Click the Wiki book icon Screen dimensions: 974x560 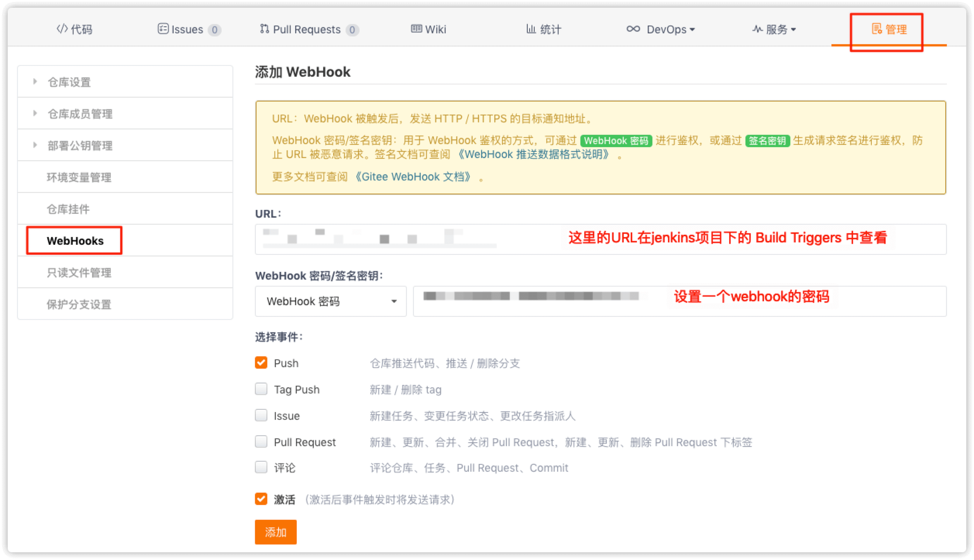click(416, 29)
